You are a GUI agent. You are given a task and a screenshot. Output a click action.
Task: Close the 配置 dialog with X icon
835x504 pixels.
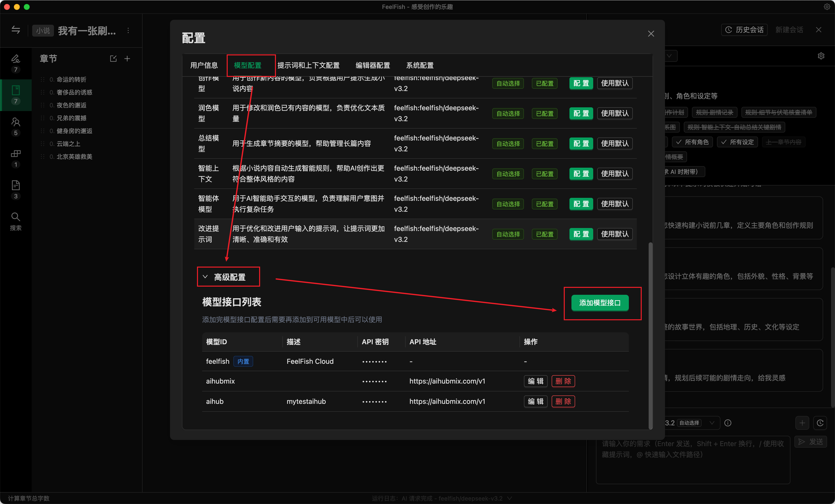coord(651,34)
